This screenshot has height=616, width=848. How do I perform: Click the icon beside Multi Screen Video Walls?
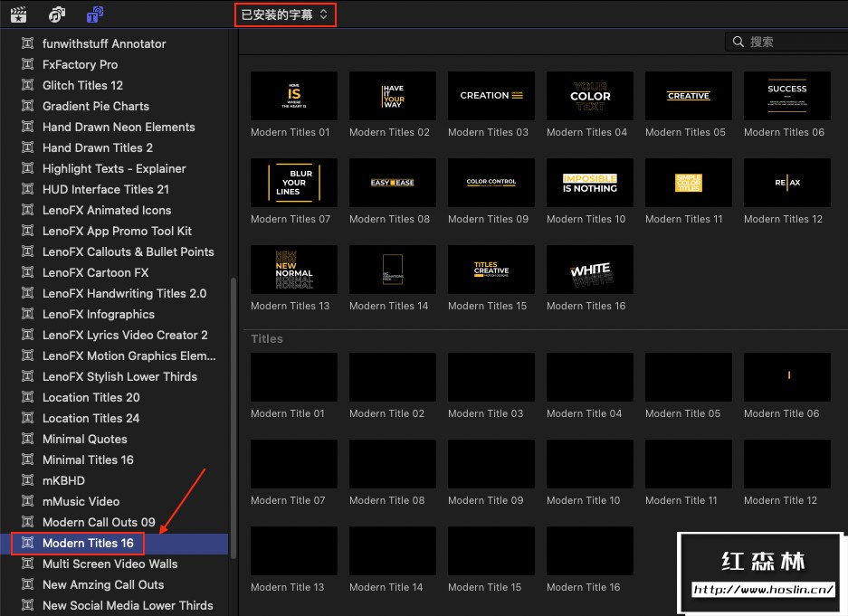27,564
